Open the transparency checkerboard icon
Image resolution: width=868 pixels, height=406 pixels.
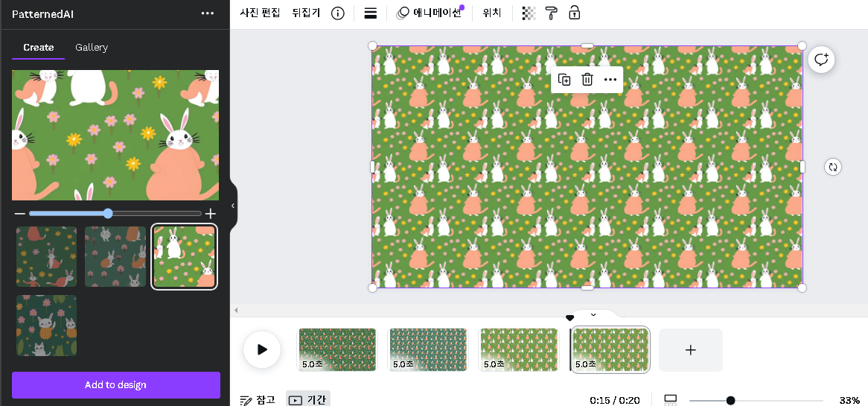[529, 13]
